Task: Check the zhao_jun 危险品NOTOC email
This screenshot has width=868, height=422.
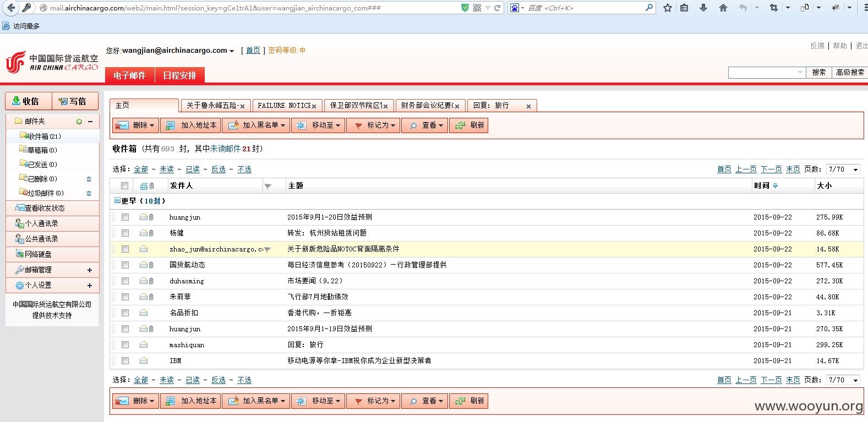Action: [125, 249]
